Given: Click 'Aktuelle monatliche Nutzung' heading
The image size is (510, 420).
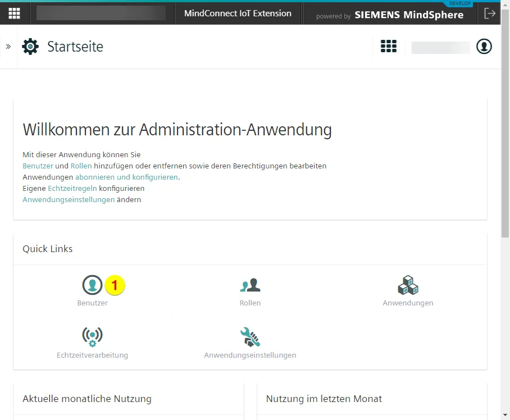Looking at the screenshot, I should pyautogui.click(x=87, y=399).
